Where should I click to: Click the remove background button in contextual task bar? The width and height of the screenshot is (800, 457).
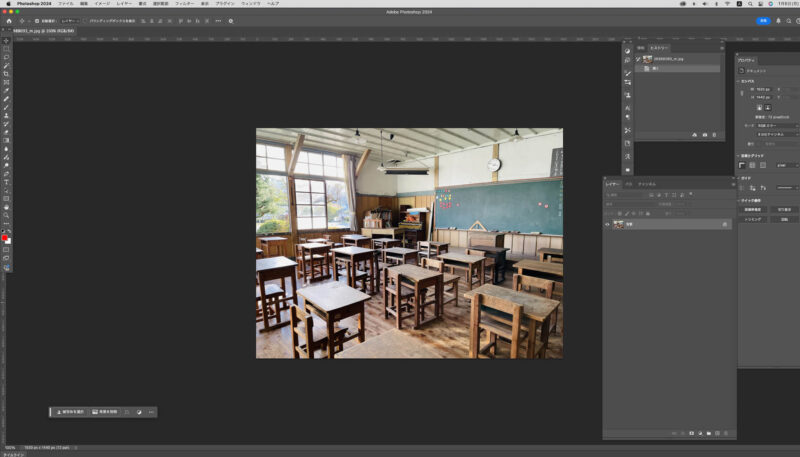tap(105, 412)
